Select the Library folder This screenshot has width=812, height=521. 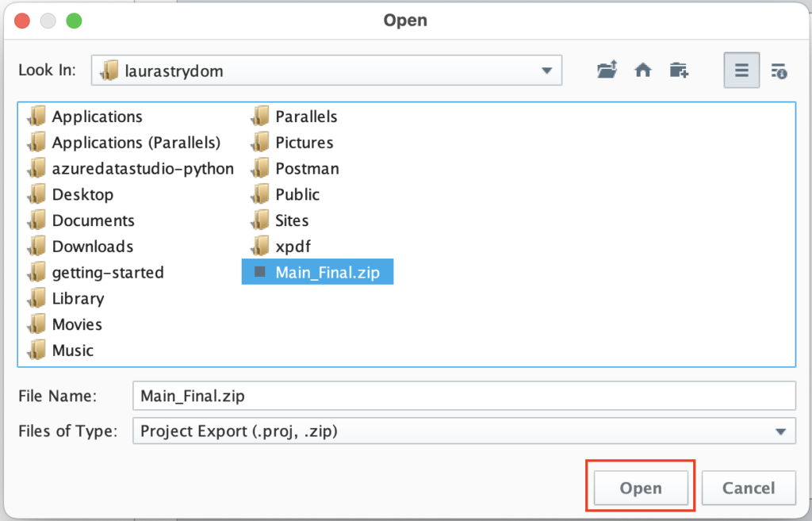coord(77,298)
